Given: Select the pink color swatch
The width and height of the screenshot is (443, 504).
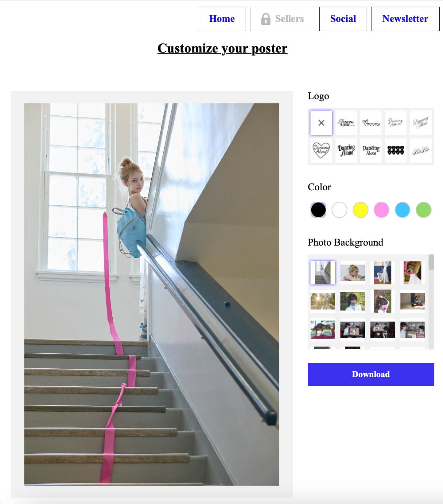Looking at the screenshot, I should click(381, 210).
